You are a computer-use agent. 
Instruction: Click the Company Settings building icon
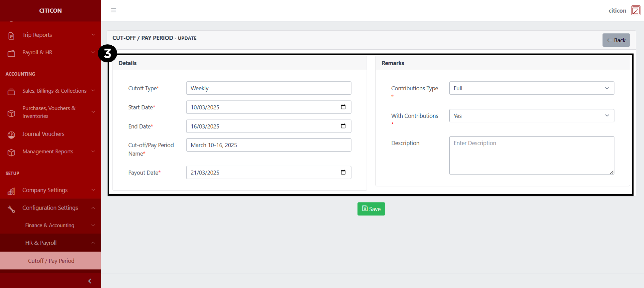pos(11,191)
